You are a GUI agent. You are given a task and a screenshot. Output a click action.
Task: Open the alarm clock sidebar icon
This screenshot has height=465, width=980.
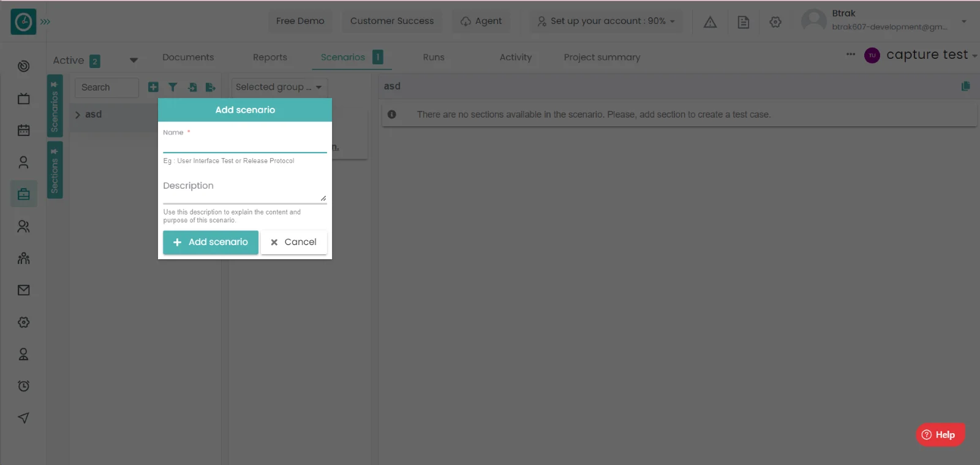[x=24, y=386]
